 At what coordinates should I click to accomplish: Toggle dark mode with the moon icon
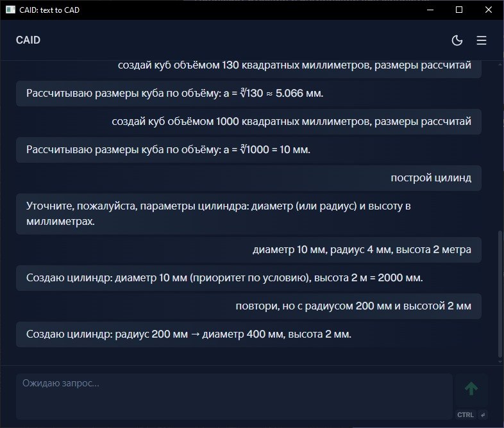[457, 40]
